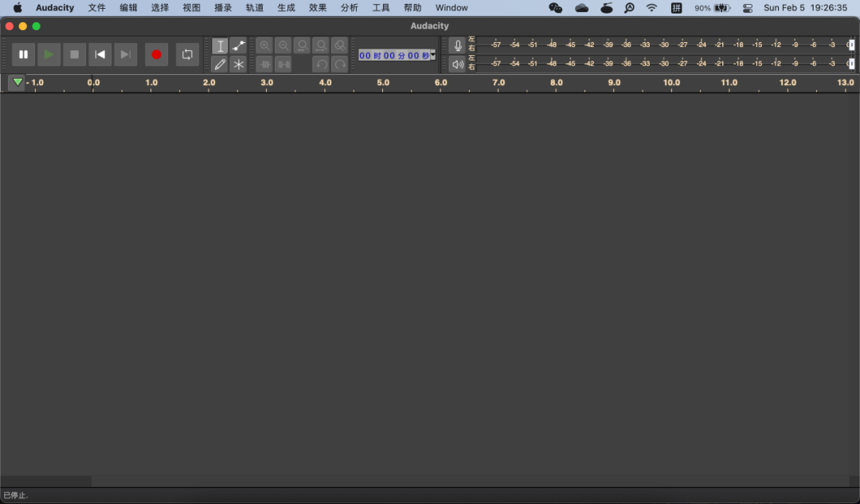
Task: Select the Envelope tool
Action: pos(239,46)
